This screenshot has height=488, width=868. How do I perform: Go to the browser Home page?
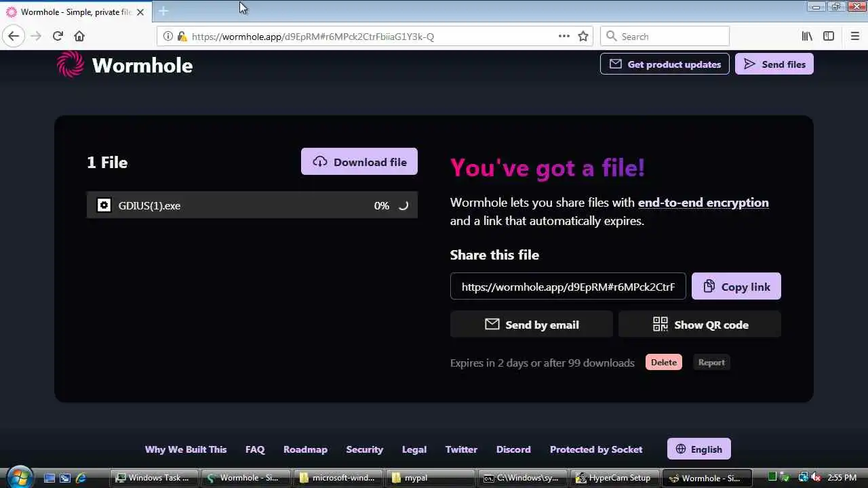79,36
